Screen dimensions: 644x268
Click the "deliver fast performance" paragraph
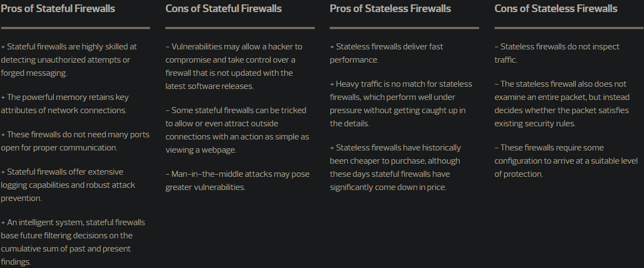pyautogui.click(x=386, y=53)
